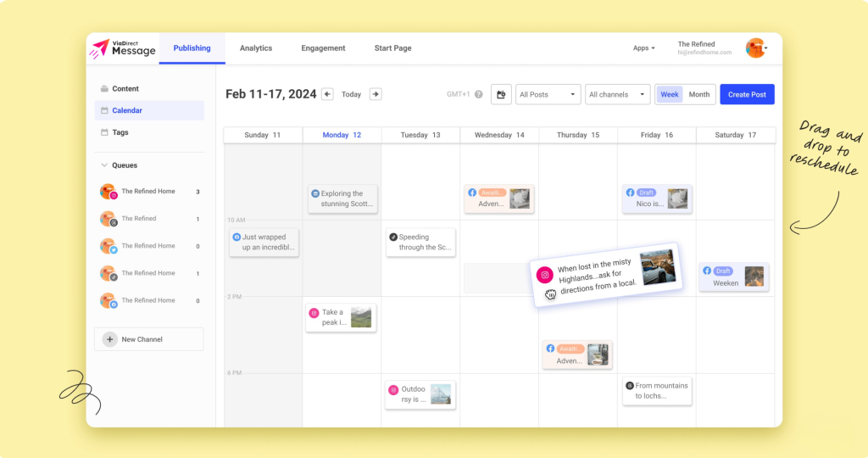Click the calendar settings icon beside All Posts
This screenshot has width=868, height=458.
(502, 94)
